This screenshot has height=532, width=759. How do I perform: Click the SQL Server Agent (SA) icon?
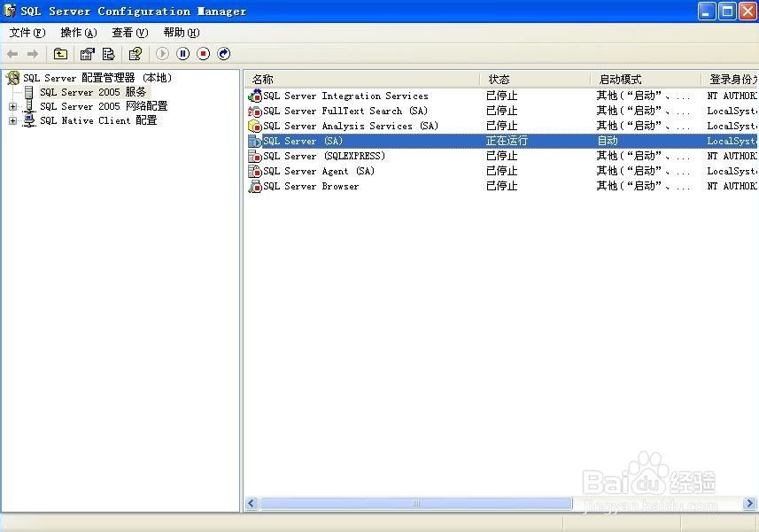(x=254, y=171)
